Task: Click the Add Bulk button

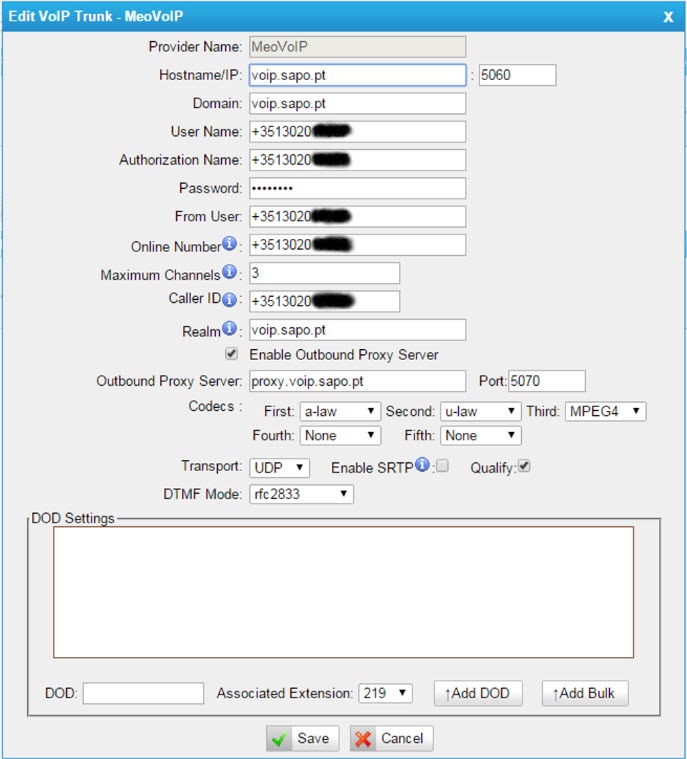Action: coord(585,694)
